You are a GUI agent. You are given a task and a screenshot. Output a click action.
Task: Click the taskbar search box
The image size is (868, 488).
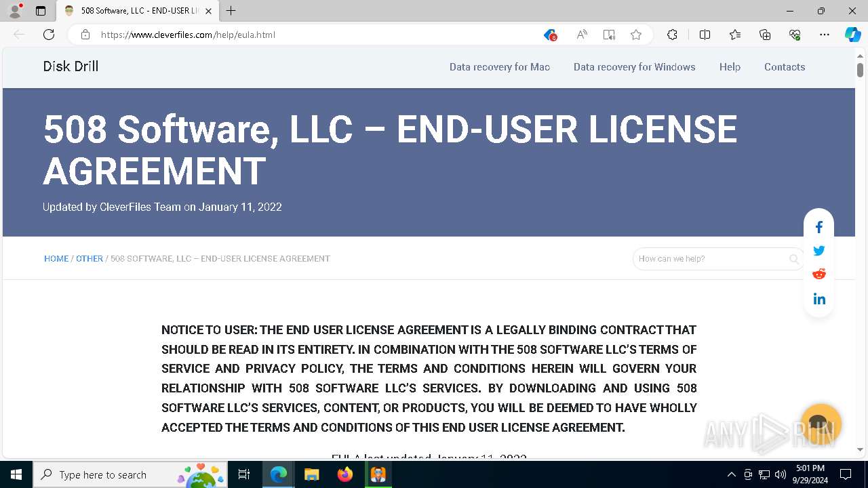tap(130, 474)
